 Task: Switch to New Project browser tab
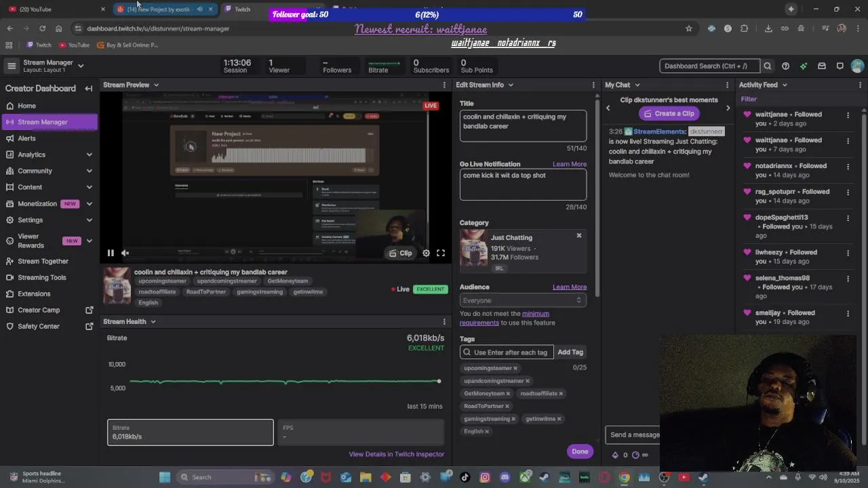tap(164, 9)
